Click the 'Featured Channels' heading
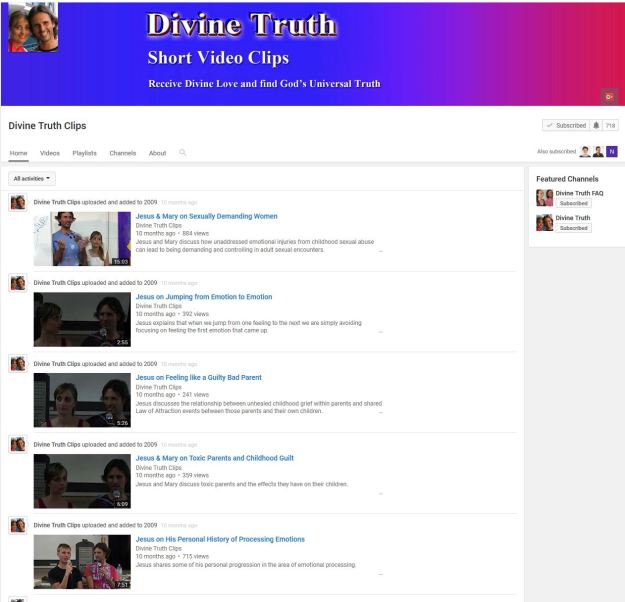This screenshot has height=602, width=625. click(567, 179)
